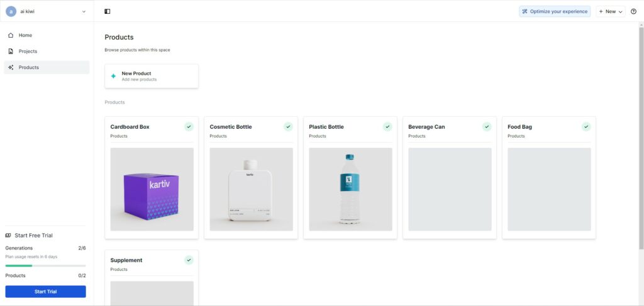Go to Home in sidebar
The width and height of the screenshot is (644, 306).
(x=47, y=35)
